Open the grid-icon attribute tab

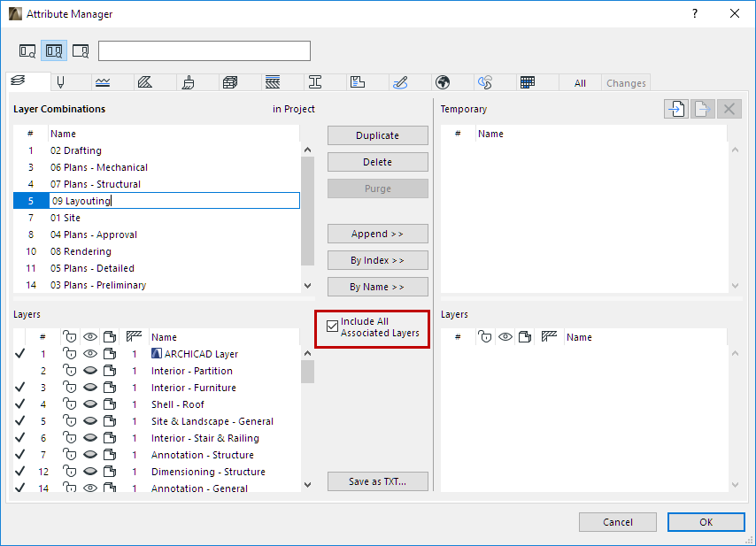tap(528, 82)
